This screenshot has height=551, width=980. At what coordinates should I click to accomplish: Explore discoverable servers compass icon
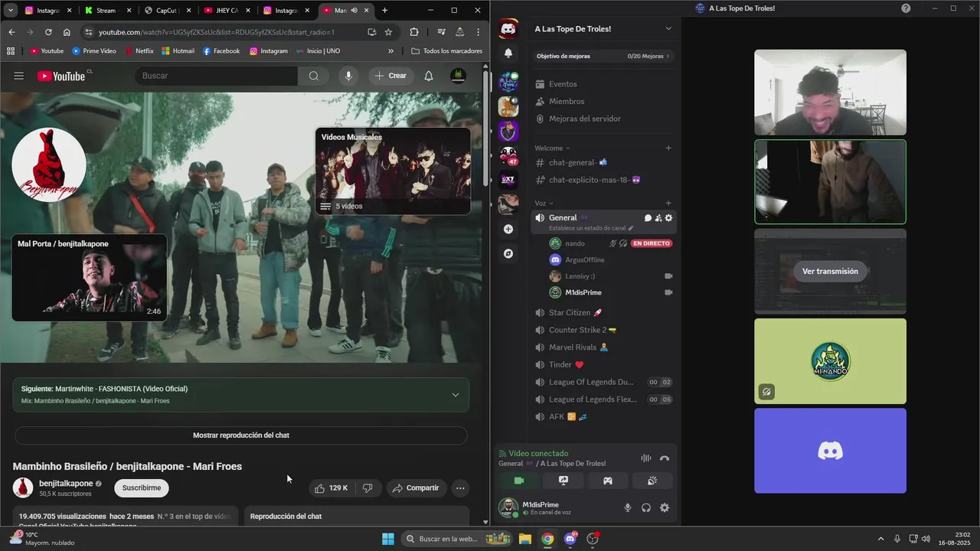point(508,253)
